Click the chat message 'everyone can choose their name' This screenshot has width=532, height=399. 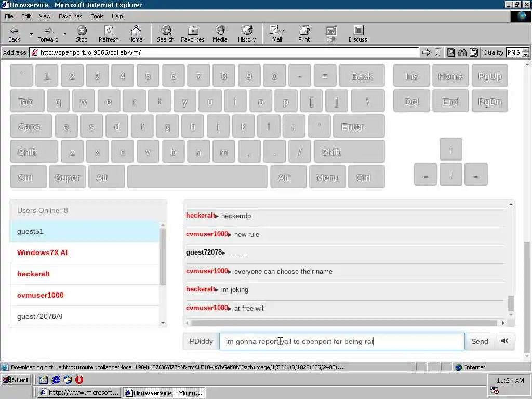[283, 271]
